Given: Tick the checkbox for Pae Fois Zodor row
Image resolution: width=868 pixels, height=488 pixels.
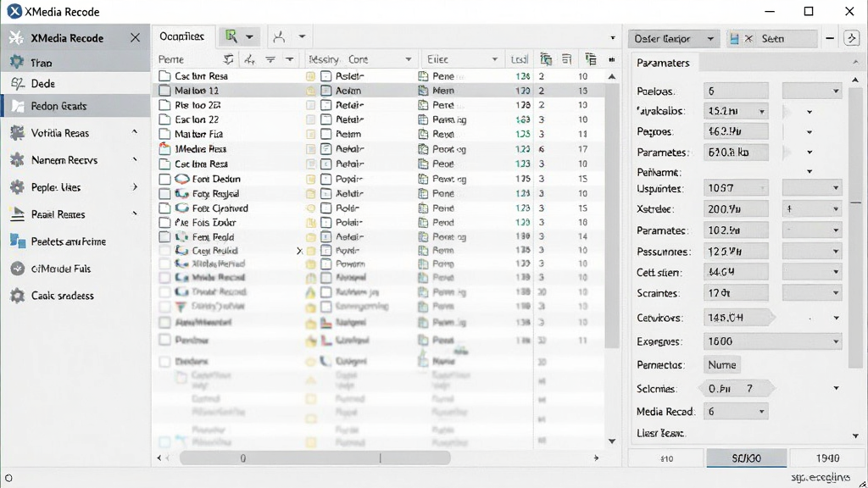Looking at the screenshot, I should [x=164, y=223].
